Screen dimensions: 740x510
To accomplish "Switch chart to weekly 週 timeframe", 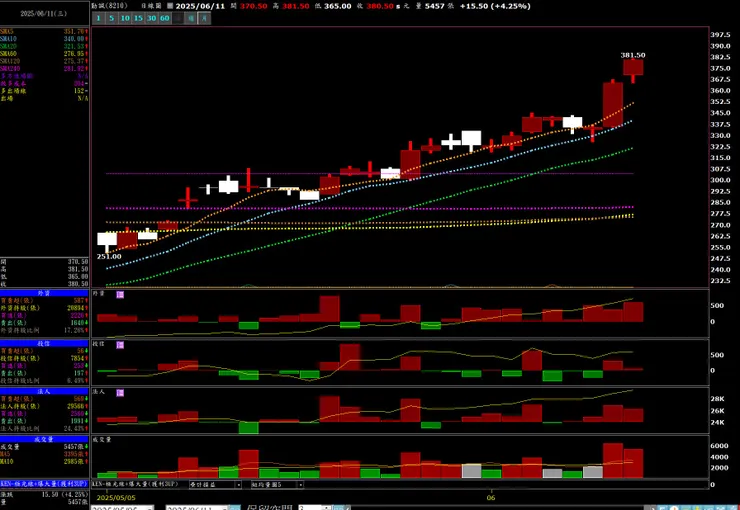I will click(191, 18).
